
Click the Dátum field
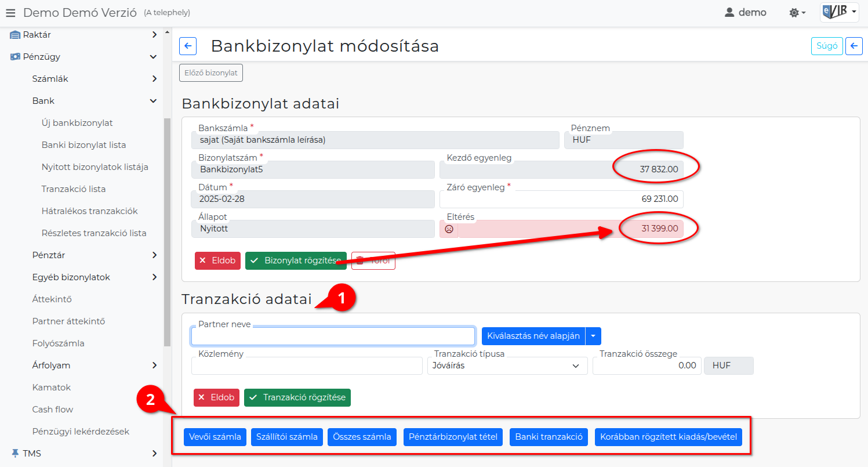(x=313, y=199)
